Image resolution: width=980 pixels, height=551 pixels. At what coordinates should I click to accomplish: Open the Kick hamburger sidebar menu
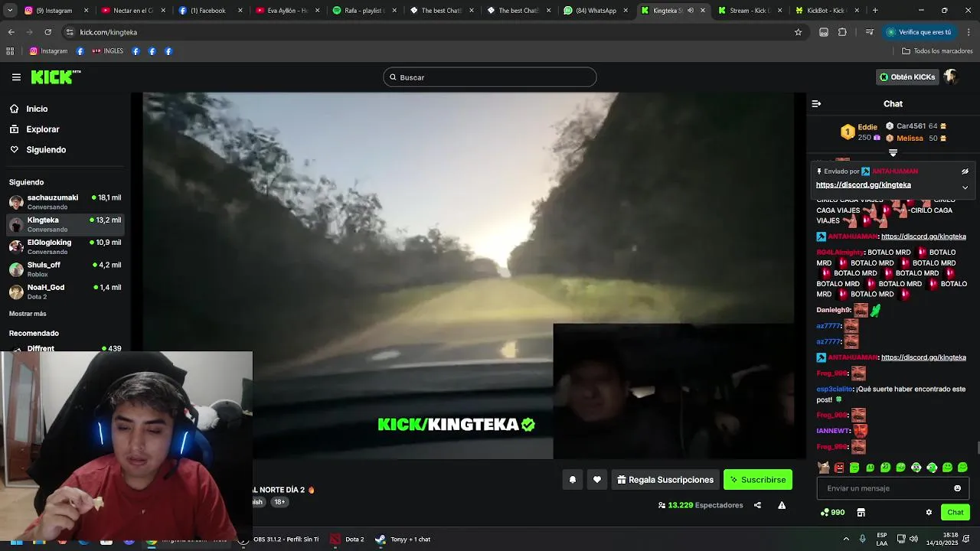click(16, 77)
